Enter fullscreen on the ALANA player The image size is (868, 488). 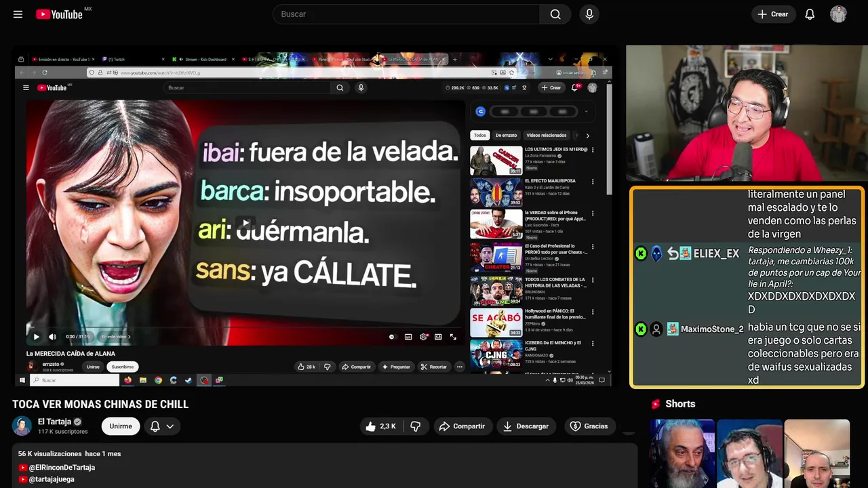[453, 337]
